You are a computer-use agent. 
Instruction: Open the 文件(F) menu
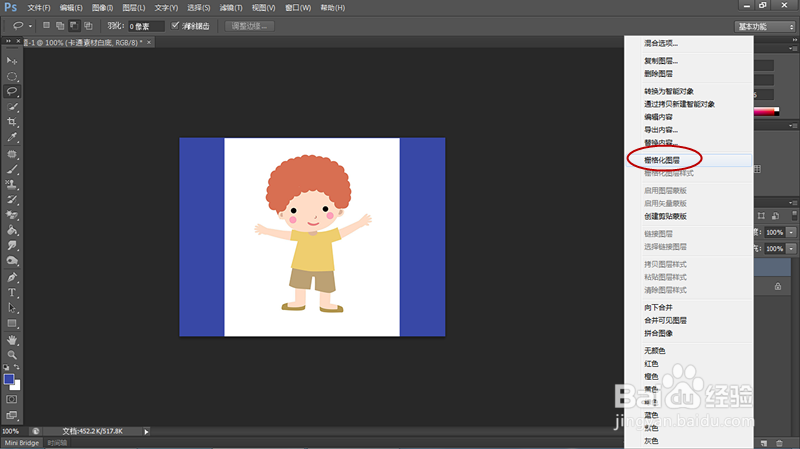pyautogui.click(x=39, y=8)
